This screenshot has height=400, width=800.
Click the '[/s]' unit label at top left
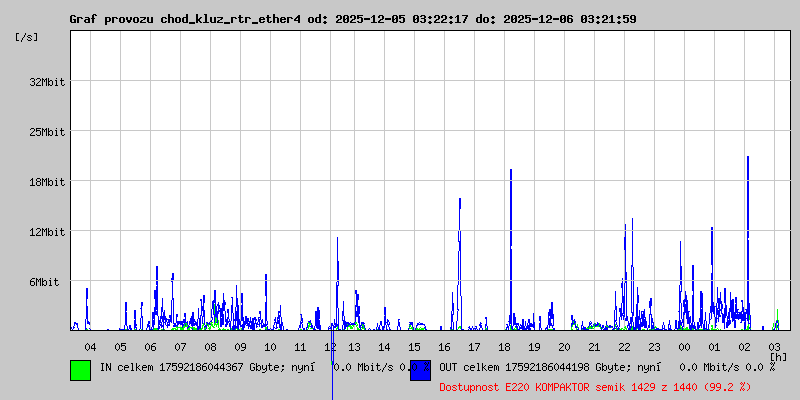pyautogui.click(x=27, y=36)
